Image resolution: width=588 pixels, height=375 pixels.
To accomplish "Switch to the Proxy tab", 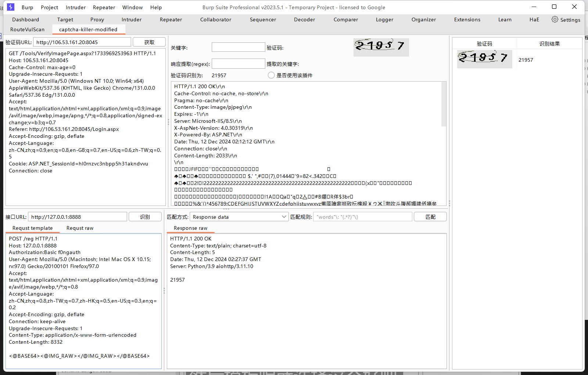I will [97, 19].
